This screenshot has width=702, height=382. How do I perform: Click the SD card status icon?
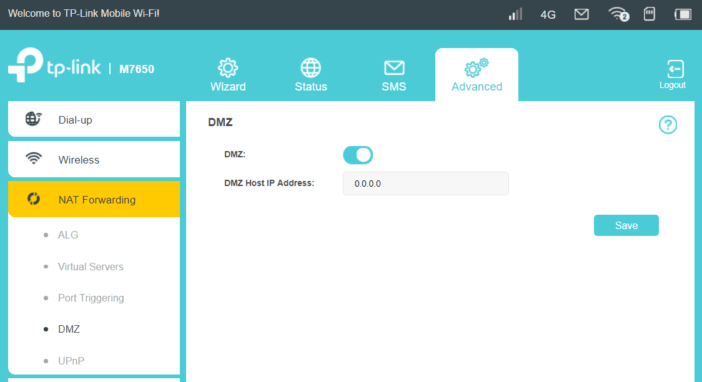tap(649, 14)
